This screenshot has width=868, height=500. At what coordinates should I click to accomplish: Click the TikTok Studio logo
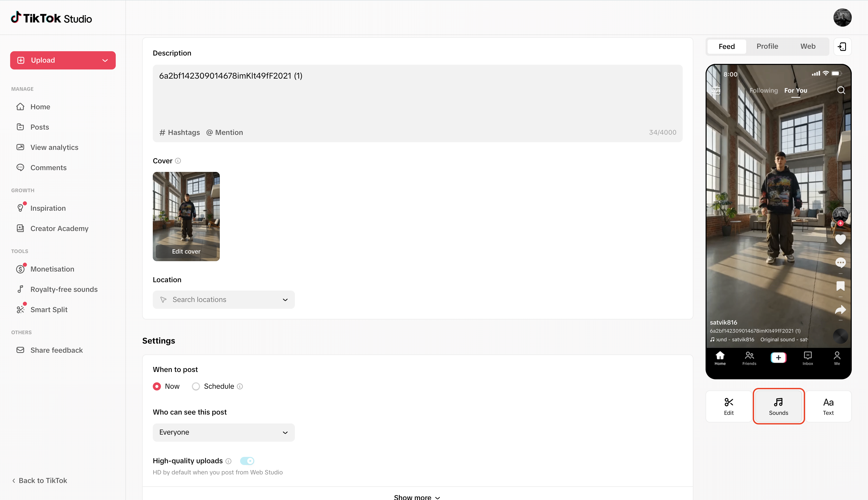point(52,18)
